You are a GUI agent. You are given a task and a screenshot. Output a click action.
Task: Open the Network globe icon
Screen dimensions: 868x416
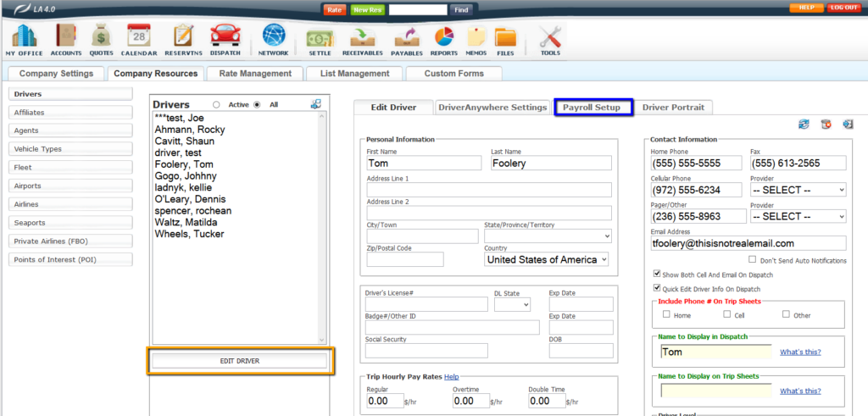point(273,39)
